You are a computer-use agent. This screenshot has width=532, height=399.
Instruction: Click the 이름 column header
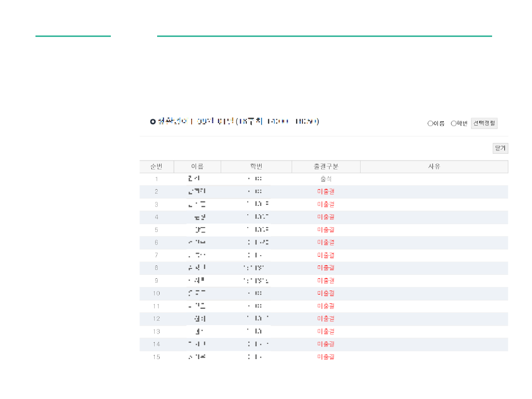[x=197, y=166]
